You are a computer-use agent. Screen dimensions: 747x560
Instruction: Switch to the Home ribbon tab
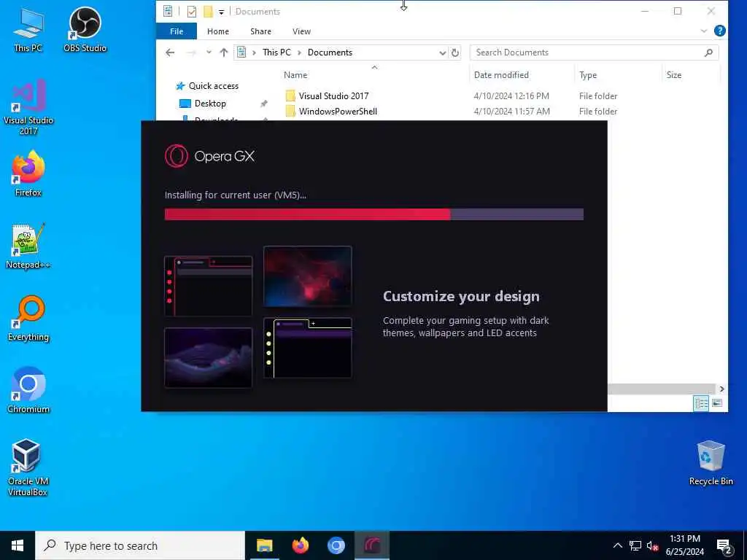coord(217,31)
